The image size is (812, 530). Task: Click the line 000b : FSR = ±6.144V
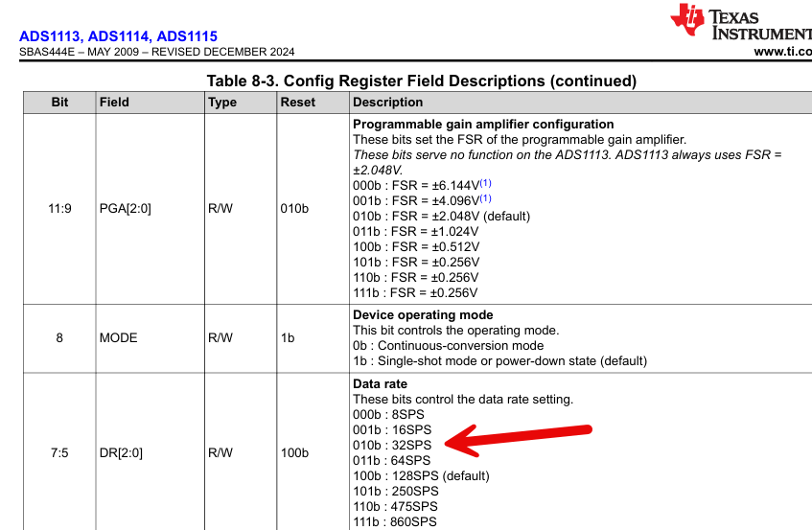[416, 185]
